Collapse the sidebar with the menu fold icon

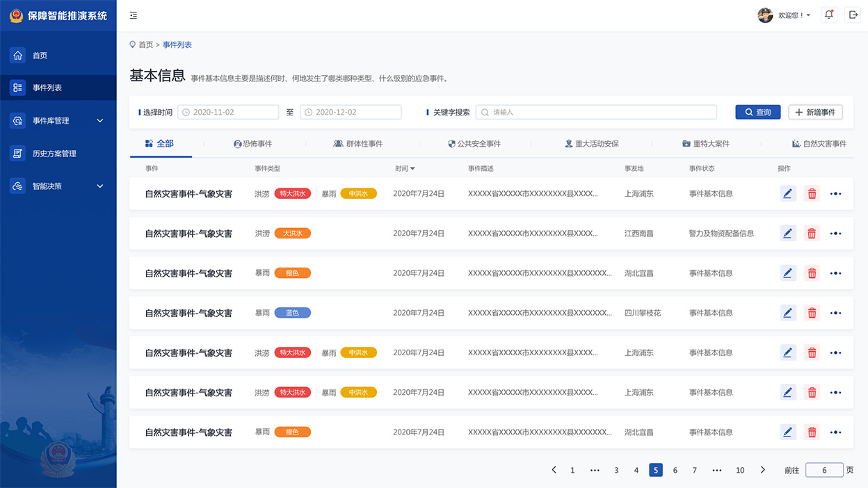click(x=134, y=15)
